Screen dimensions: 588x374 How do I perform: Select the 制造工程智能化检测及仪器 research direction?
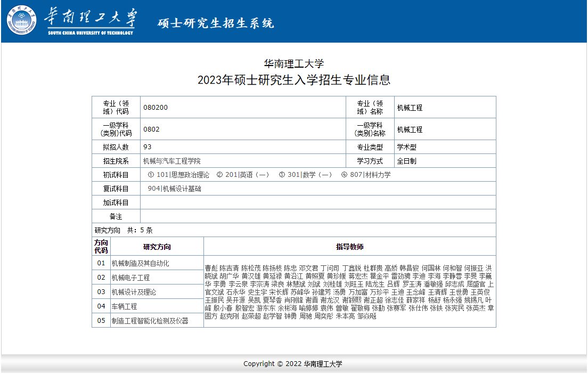[x=150, y=321]
